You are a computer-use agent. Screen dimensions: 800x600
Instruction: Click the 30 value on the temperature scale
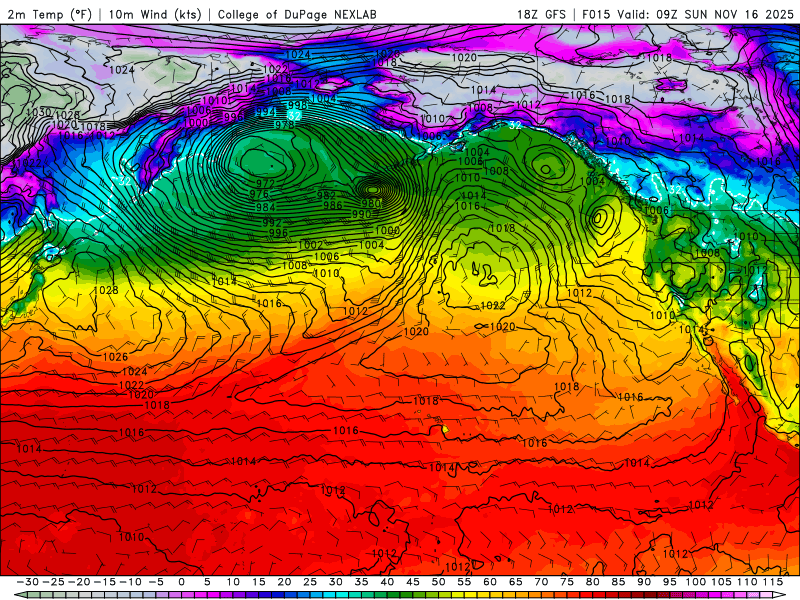(x=336, y=582)
